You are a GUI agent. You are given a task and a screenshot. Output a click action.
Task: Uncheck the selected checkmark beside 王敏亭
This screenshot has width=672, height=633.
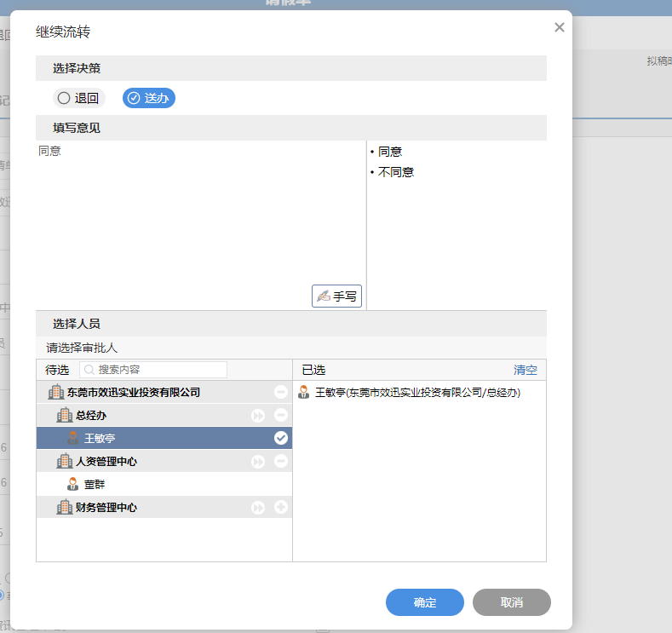(281, 438)
